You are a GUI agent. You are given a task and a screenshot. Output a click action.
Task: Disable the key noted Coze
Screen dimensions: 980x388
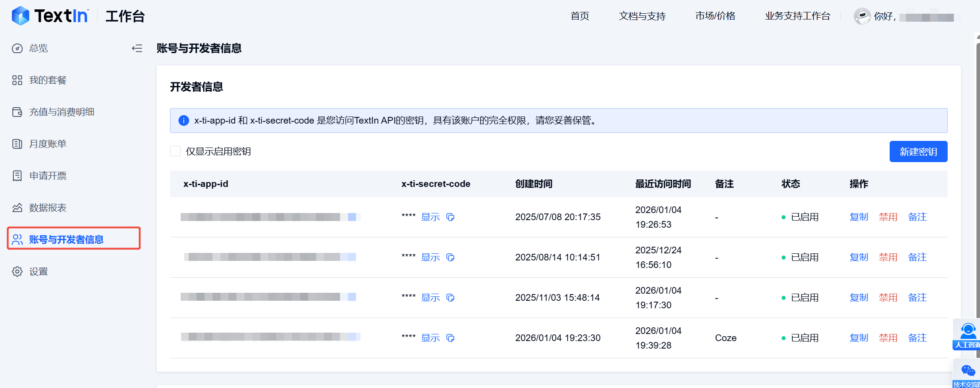888,338
